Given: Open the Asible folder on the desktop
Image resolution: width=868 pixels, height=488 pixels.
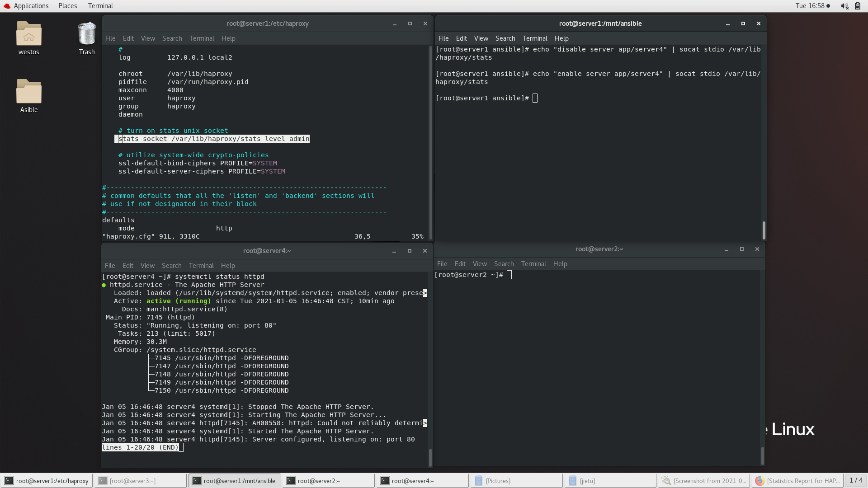Looking at the screenshot, I should [x=28, y=92].
